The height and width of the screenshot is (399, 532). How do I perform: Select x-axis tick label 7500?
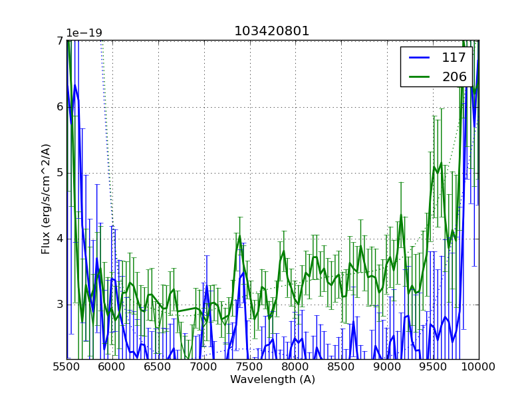tap(250, 366)
